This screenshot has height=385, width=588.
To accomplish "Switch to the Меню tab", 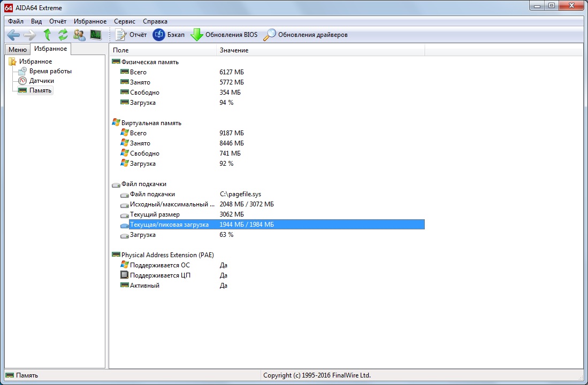I will click(x=18, y=50).
